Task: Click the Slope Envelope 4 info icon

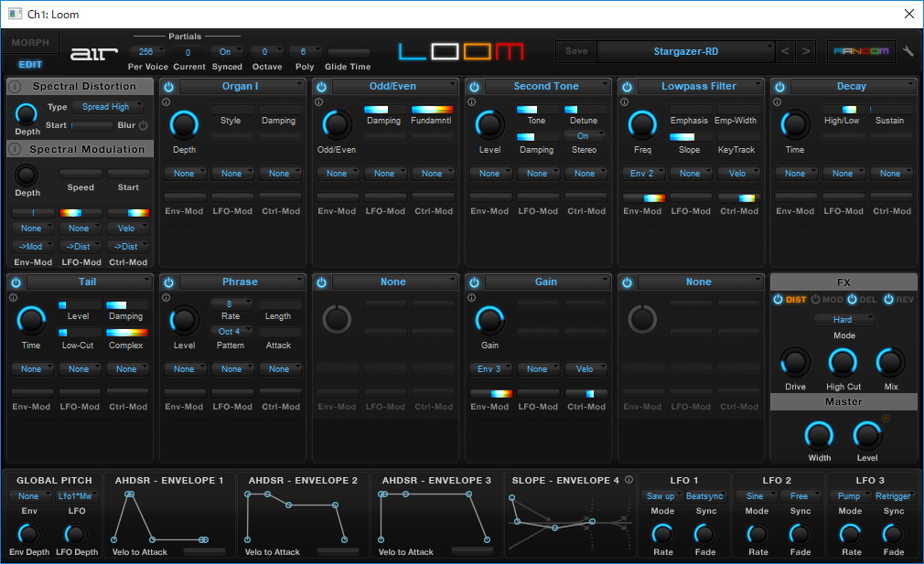Action: (x=629, y=480)
